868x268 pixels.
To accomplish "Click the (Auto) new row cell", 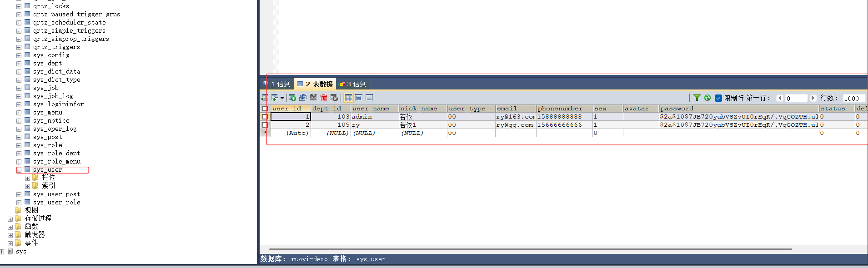I will pyautogui.click(x=291, y=133).
